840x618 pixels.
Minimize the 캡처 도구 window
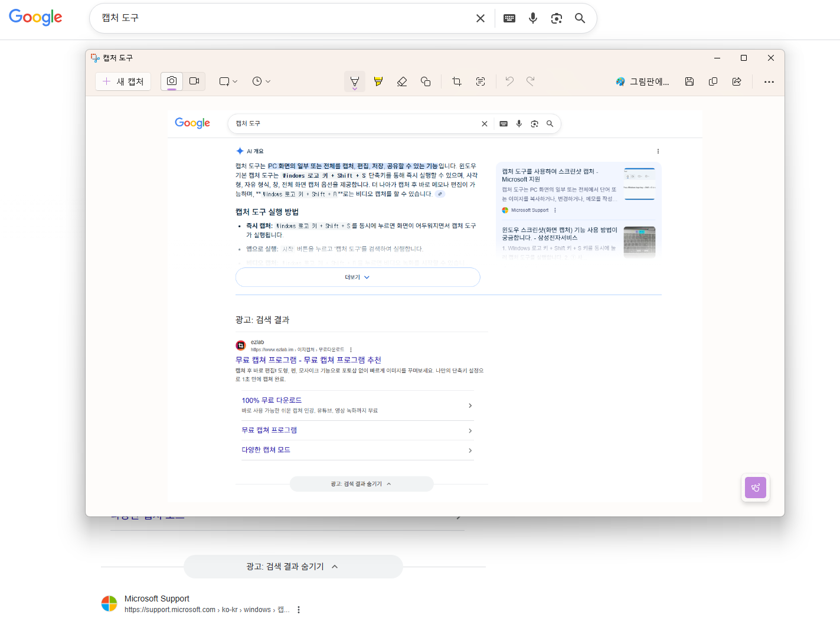pyautogui.click(x=717, y=58)
